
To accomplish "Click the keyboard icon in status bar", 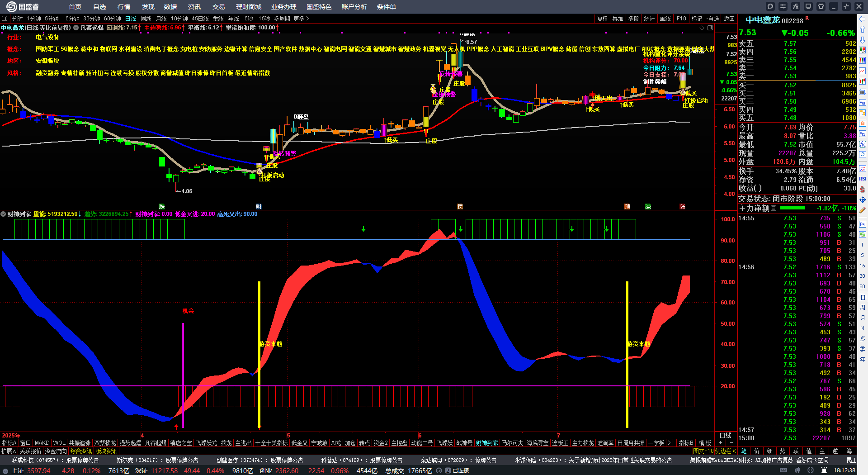I will click(783, 470).
